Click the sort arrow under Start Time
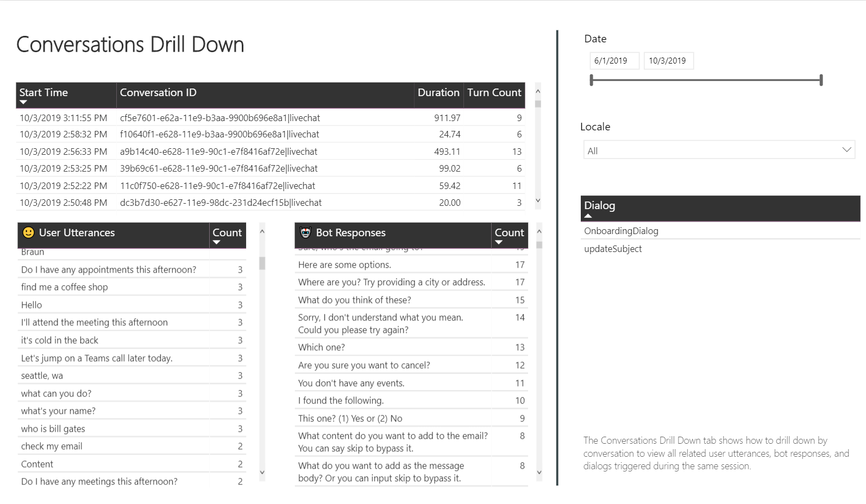 [x=23, y=102]
